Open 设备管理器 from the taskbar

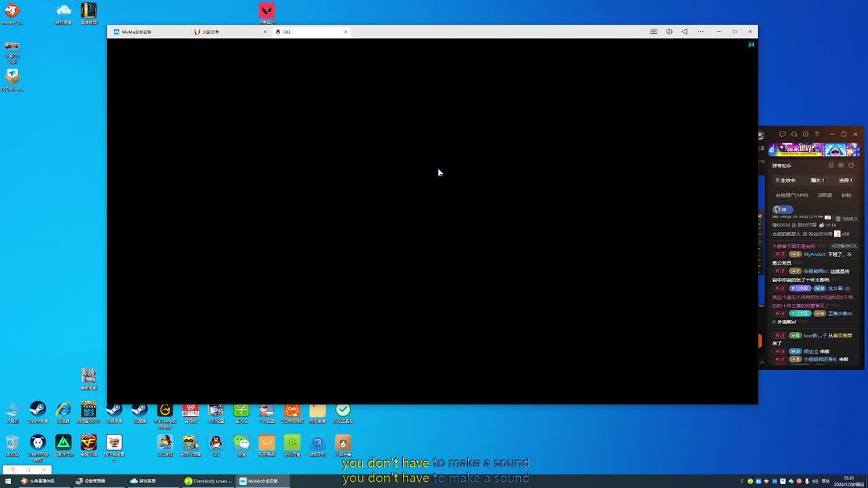pos(91,481)
